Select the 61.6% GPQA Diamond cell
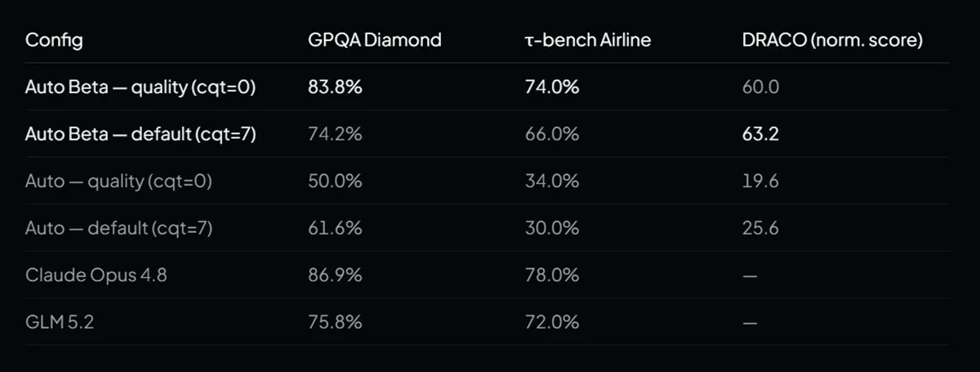Screen dimensions: 980x372 tap(334, 228)
